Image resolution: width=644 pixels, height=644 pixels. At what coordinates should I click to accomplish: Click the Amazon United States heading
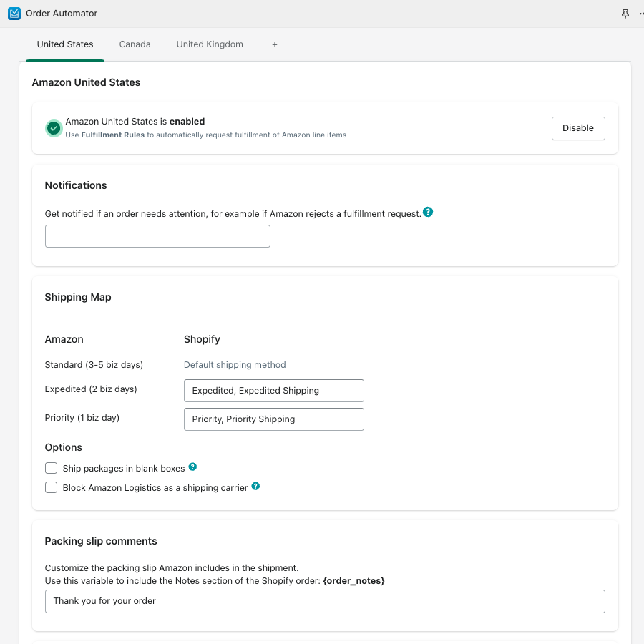tap(87, 82)
